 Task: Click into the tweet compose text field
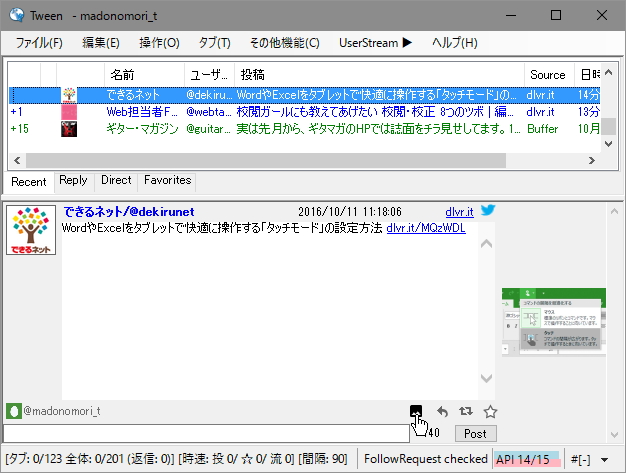[206, 433]
